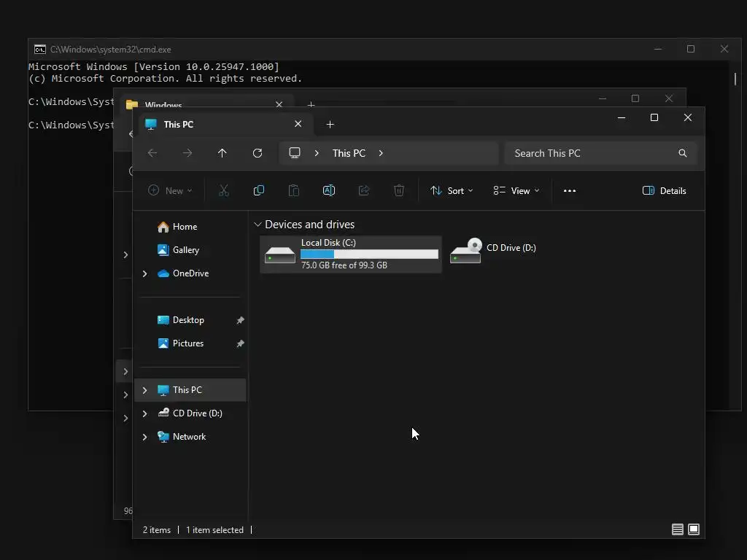Close the Windows tab in back window
The image size is (747, 560).
point(279,104)
